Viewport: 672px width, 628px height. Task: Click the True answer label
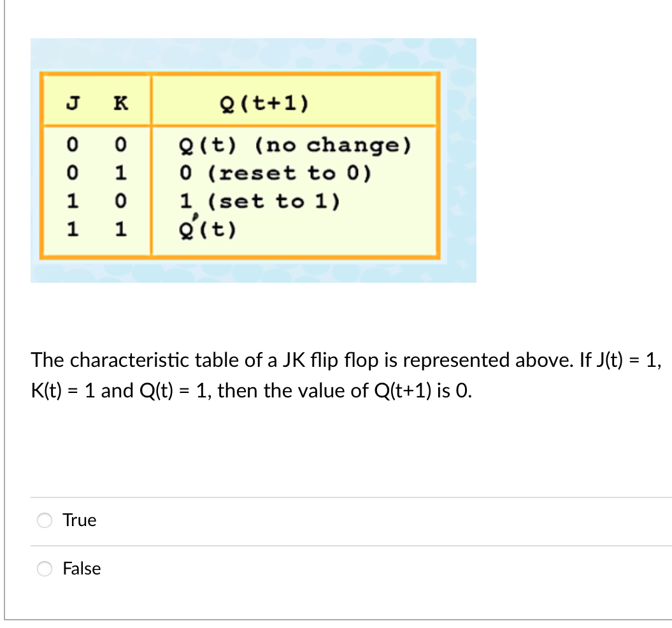click(x=79, y=520)
